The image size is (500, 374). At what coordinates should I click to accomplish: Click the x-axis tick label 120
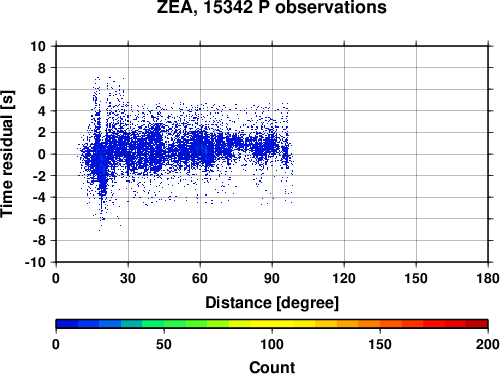344,278
